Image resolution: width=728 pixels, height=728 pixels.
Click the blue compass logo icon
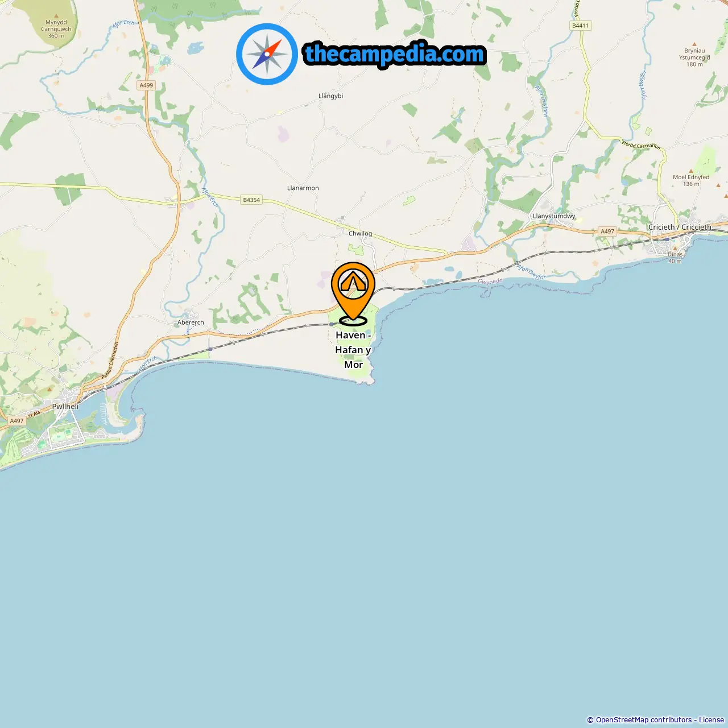click(267, 54)
